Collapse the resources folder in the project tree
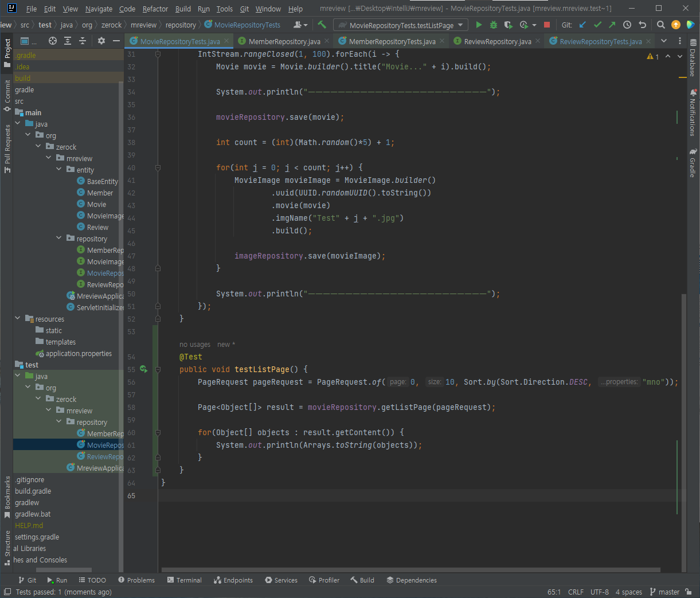 pos(18,319)
